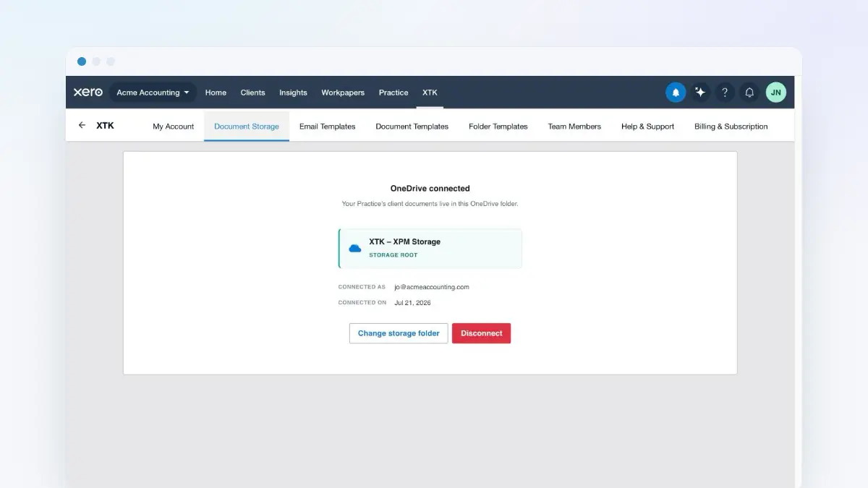Click the blue window control dot
The width and height of the screenshot is (868, 488).
(82, 61)
